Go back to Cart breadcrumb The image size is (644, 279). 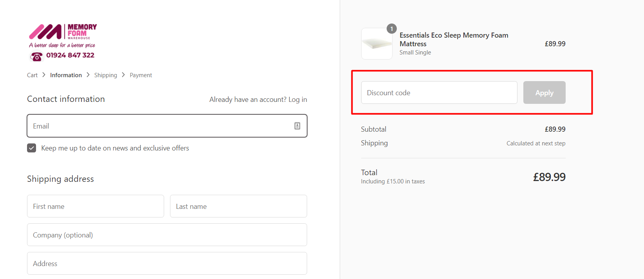coord(32,75)
